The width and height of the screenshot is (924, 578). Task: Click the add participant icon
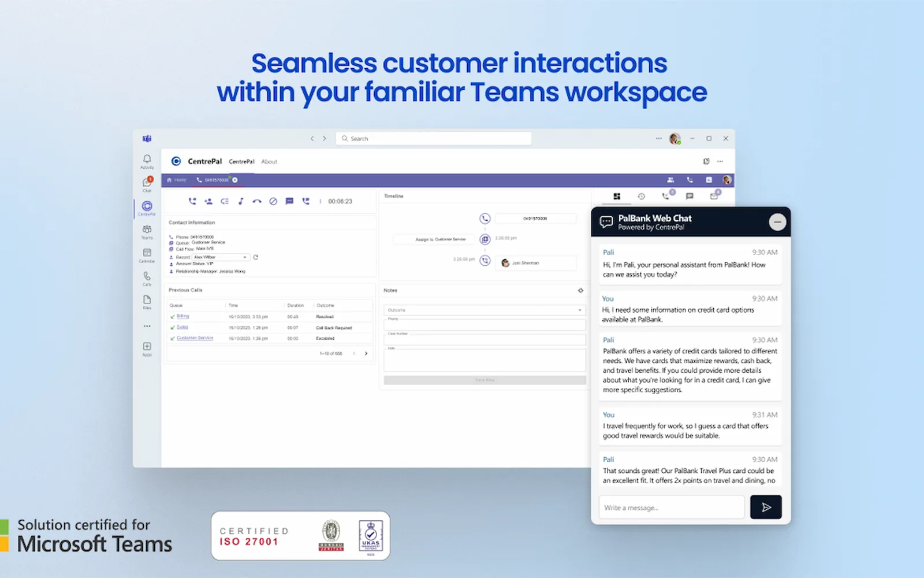208,201
